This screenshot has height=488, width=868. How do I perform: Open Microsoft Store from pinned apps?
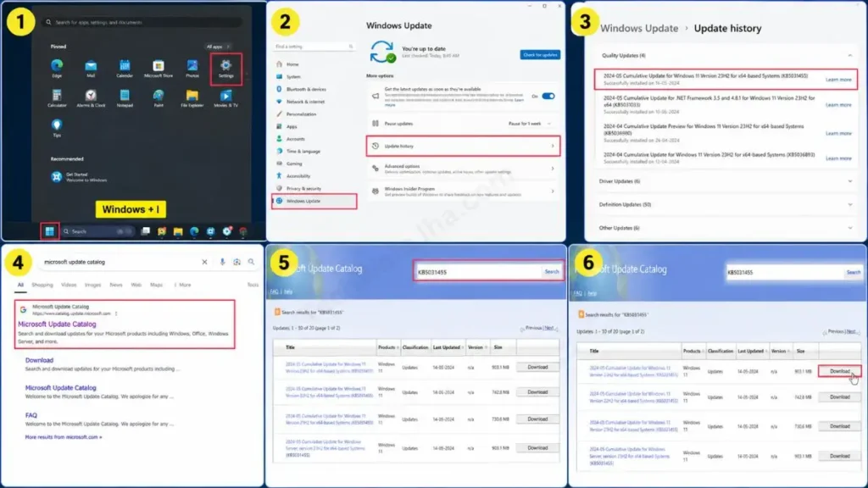159,69
